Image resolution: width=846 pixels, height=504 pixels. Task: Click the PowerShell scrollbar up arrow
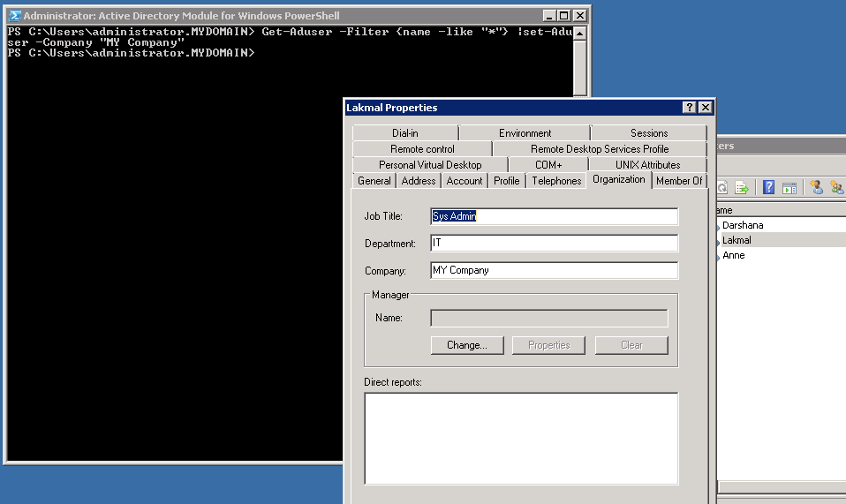point(579,34)
